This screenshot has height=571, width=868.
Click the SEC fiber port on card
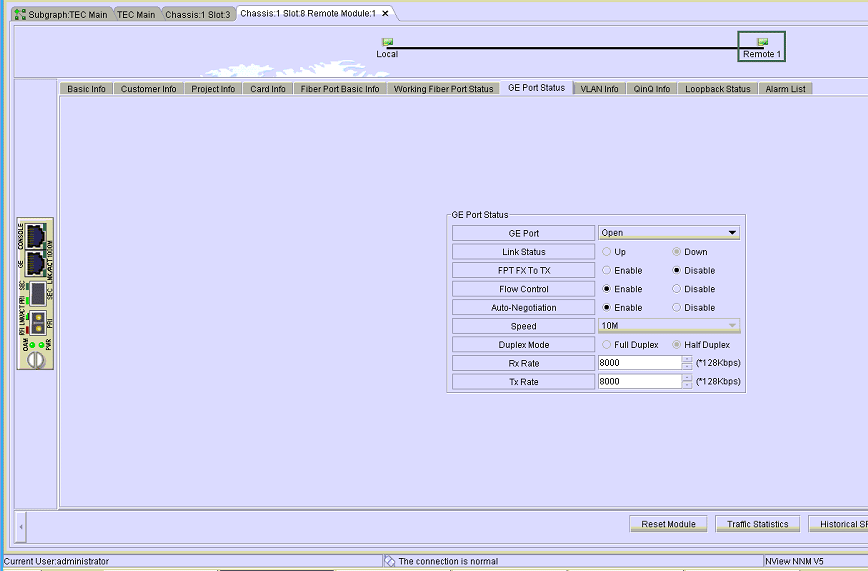pyautogui.click(x=38, y=294)
